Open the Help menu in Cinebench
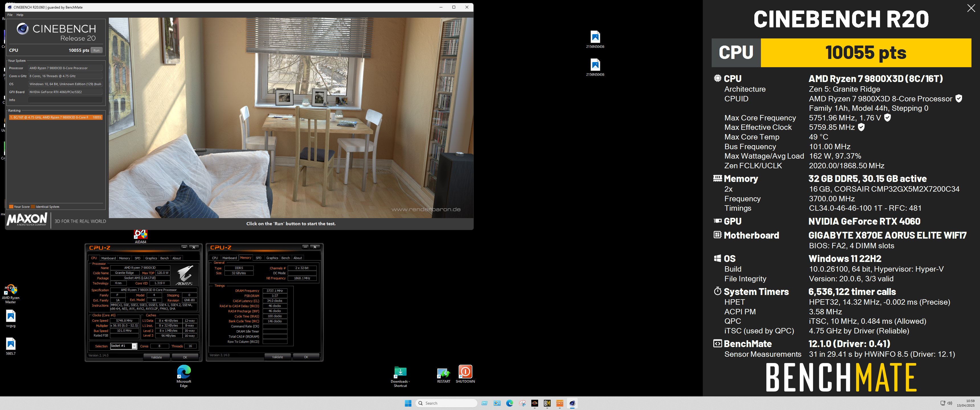Screen dimensions: 980x410 point(20,15)
